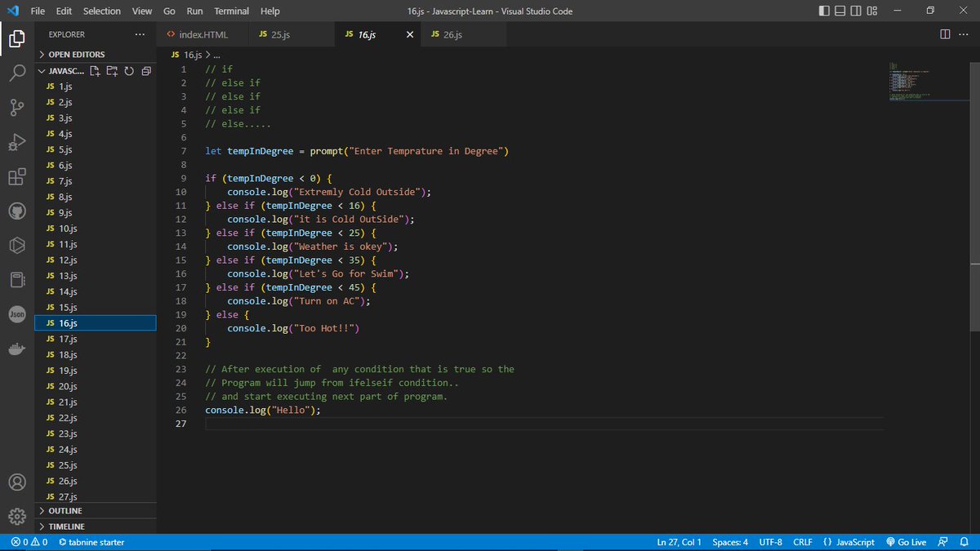
Task: Switch to the 26.js tab
Action: 463,34
